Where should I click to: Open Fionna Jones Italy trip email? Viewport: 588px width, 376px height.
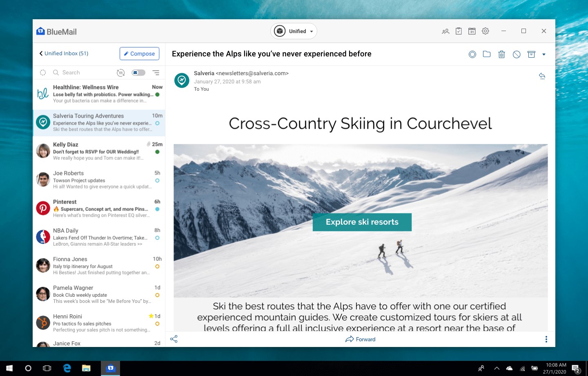[99, 266]
